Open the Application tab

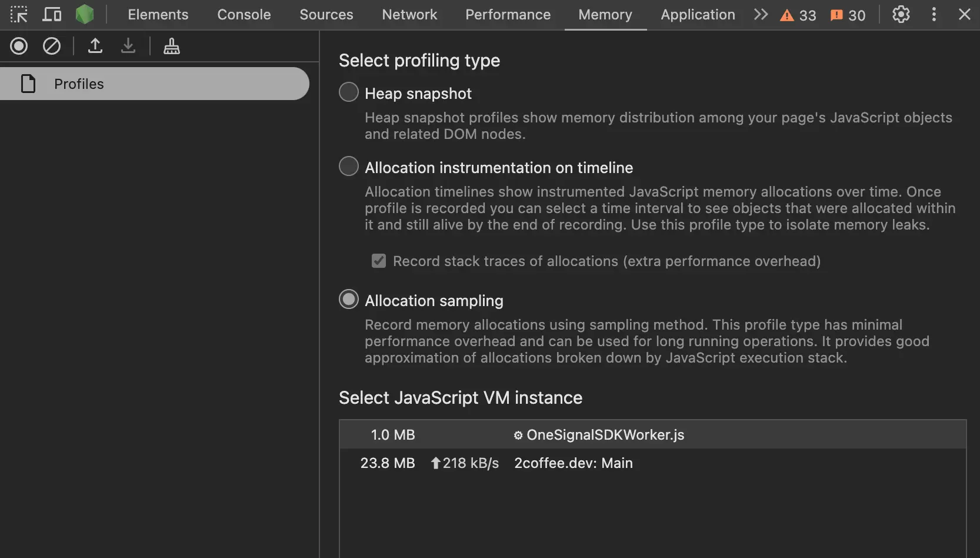698,14
